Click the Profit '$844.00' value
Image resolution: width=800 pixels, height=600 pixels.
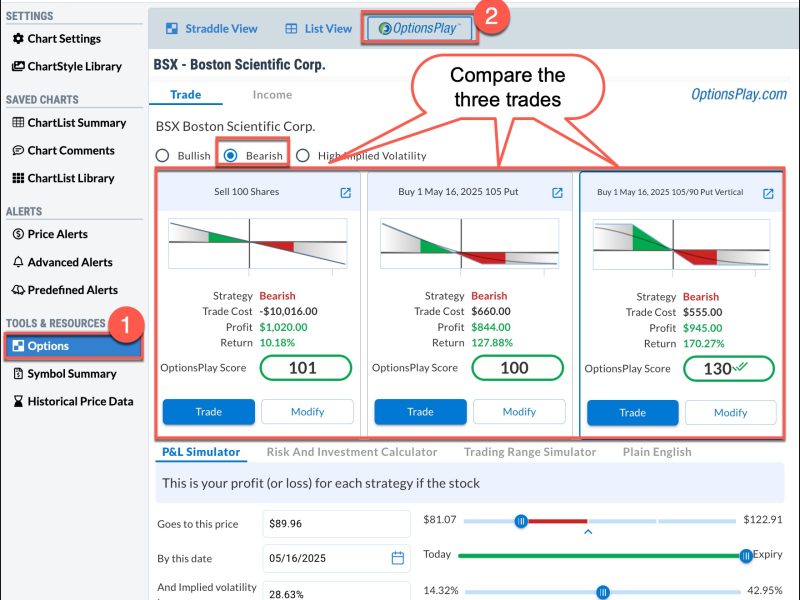(491, 327)
